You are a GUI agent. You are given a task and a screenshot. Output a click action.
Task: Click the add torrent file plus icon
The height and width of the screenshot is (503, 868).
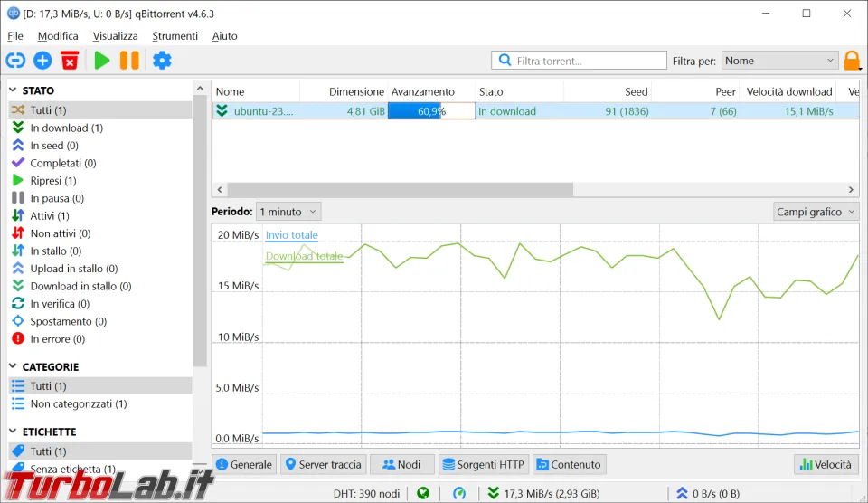click(x=42, y=61)
